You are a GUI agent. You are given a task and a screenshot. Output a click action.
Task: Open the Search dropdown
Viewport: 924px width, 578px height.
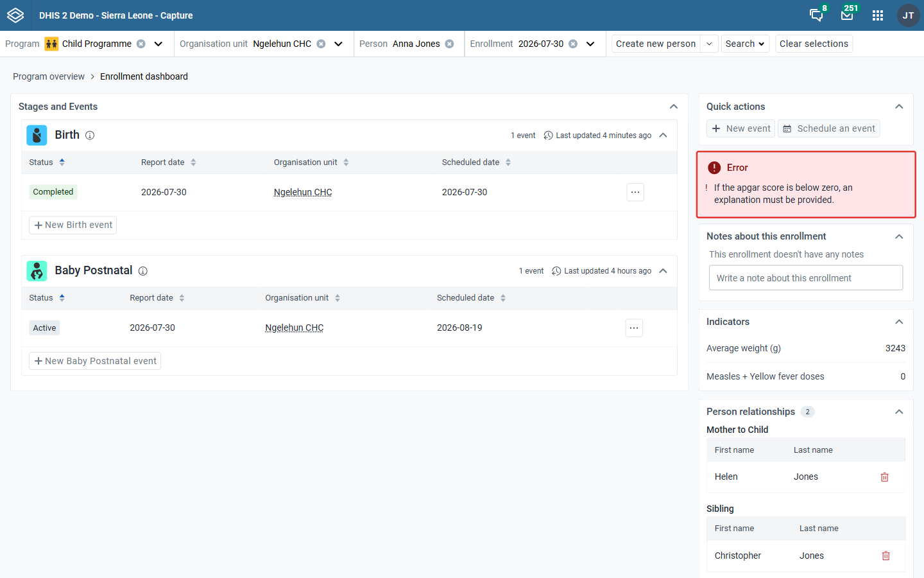pos(745,44)
